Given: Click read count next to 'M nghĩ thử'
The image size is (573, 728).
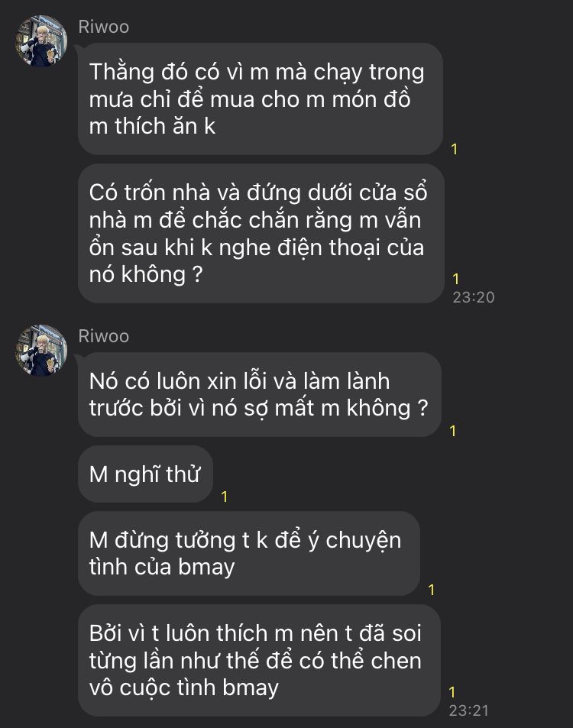Looking at the screenshot, I should [225, 497].
